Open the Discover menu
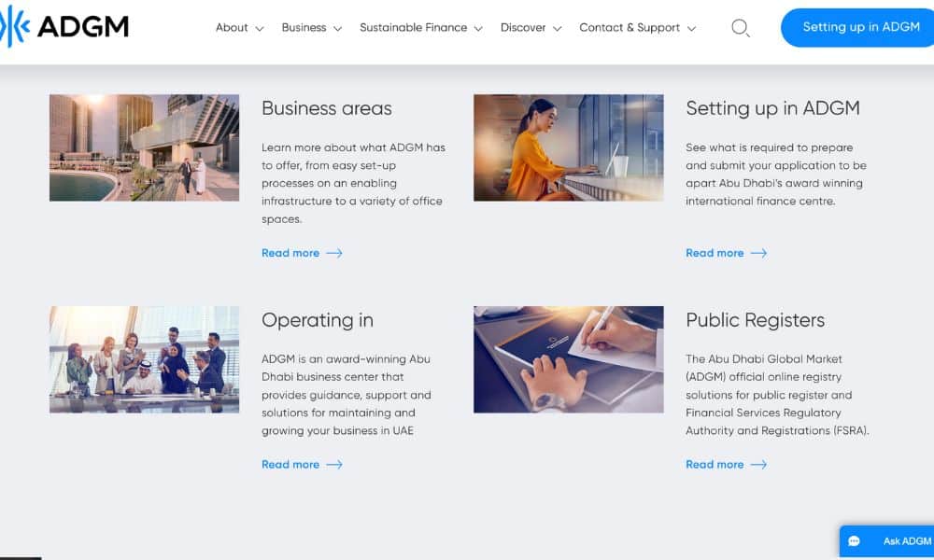This screenshot has height=560, width=934. coord(528,28)
